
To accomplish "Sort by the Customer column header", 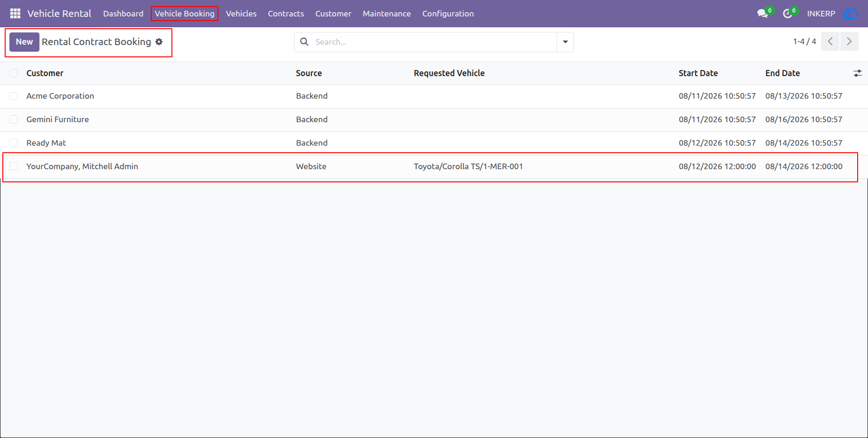I will (x=45, y=73).
